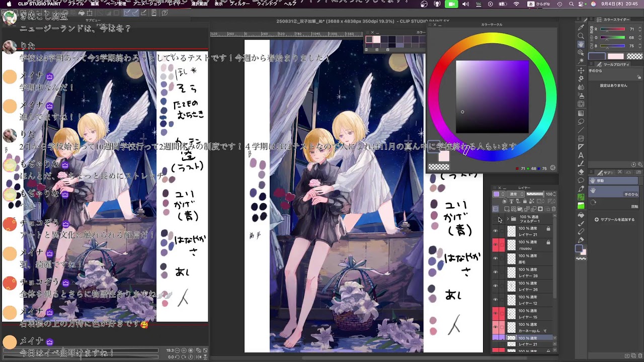
Task: Open the ヘルプ menu
Action: tap(290, 4)
